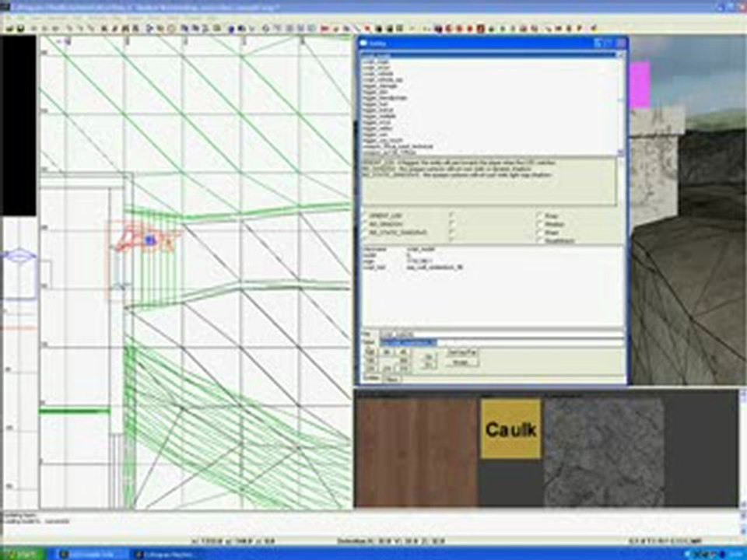Click the 45 angle button
The image size is (747, 560).
(x=403, y=352)
